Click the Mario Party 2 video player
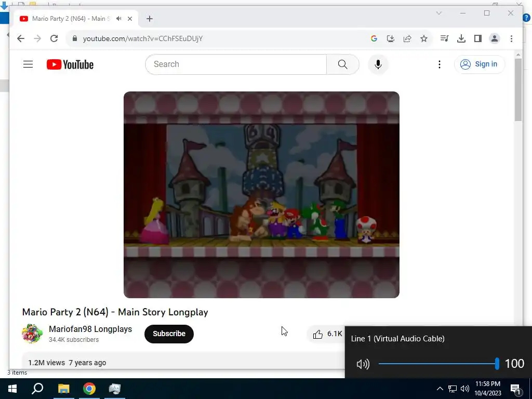Screen dimensions: 532x399 [261, 195]
